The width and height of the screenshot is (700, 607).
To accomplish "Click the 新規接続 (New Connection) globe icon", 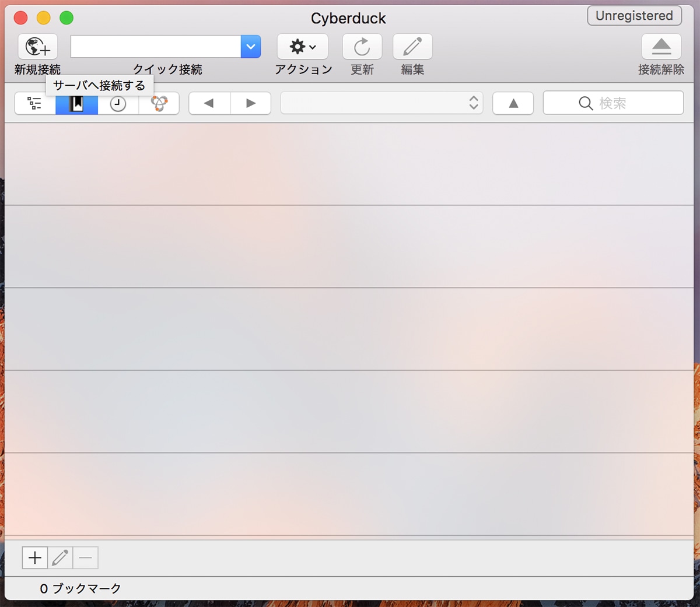I will point(38,47).
